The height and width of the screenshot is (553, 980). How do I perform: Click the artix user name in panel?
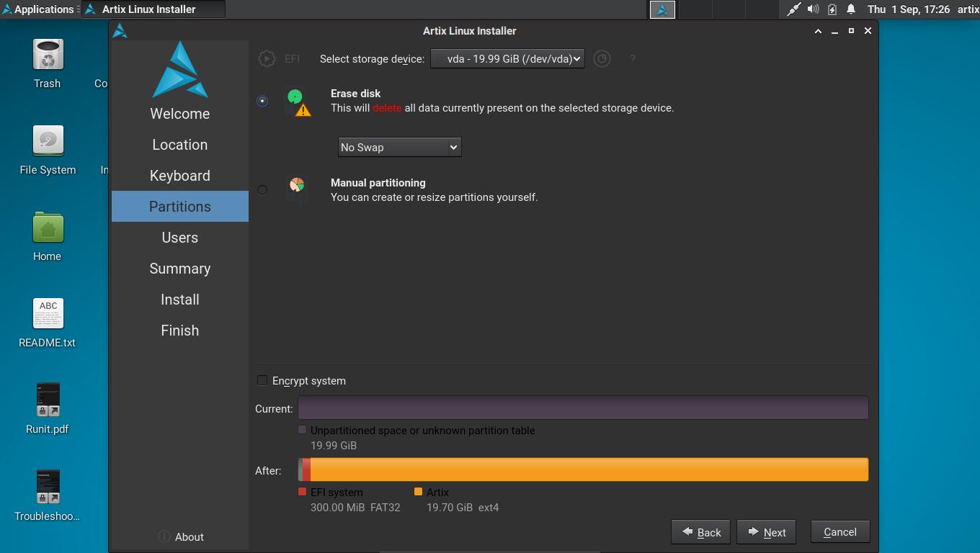click(x=968, y=9)
